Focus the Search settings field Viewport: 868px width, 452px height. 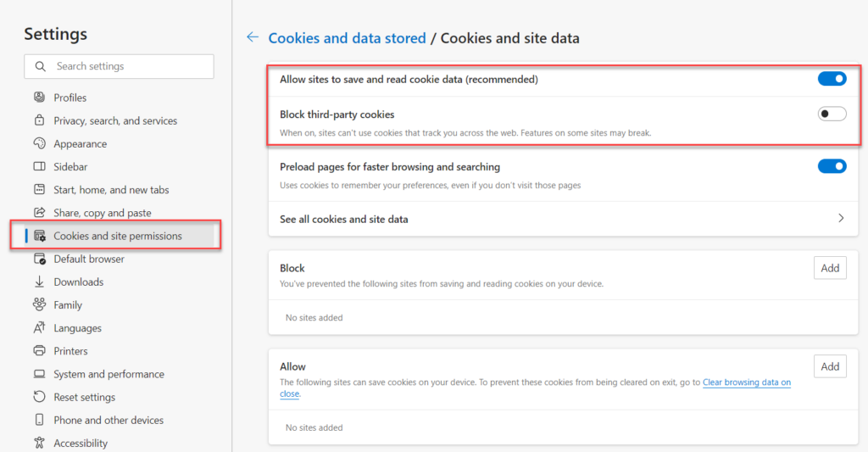point(127,66)
